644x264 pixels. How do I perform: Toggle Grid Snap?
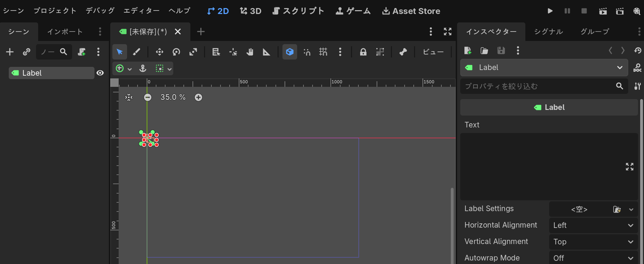pos(323,52)
